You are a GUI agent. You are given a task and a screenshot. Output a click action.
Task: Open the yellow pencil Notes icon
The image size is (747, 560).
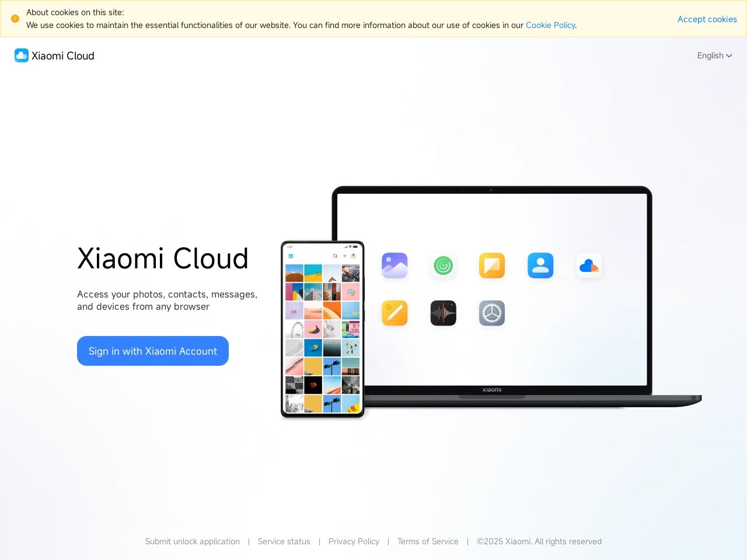click(x=395, y=313)
